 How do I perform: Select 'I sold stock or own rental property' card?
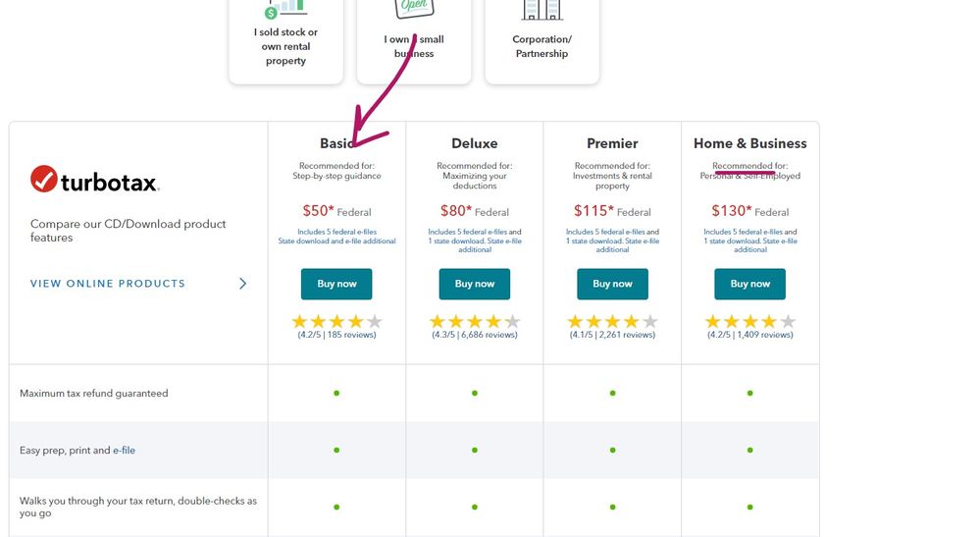point(285,41)
